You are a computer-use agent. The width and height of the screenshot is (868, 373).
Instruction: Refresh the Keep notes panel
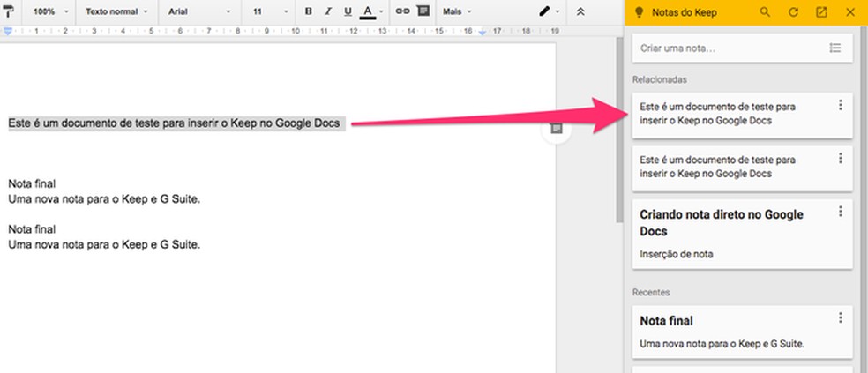[793, 12]
